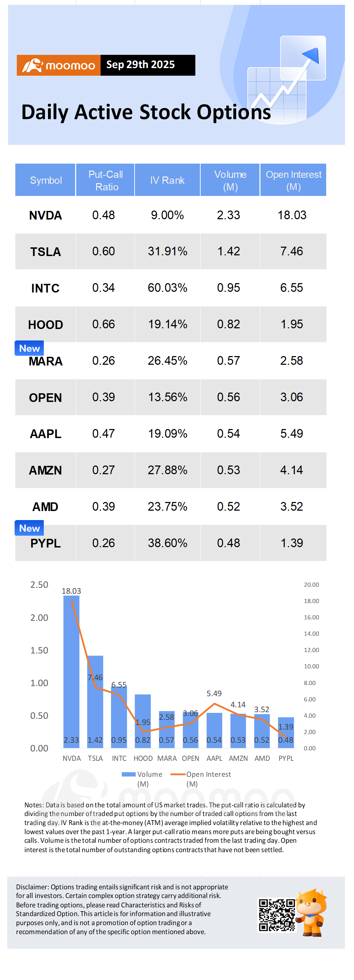Click the PYPL bar in the chart

click(286, 732)
